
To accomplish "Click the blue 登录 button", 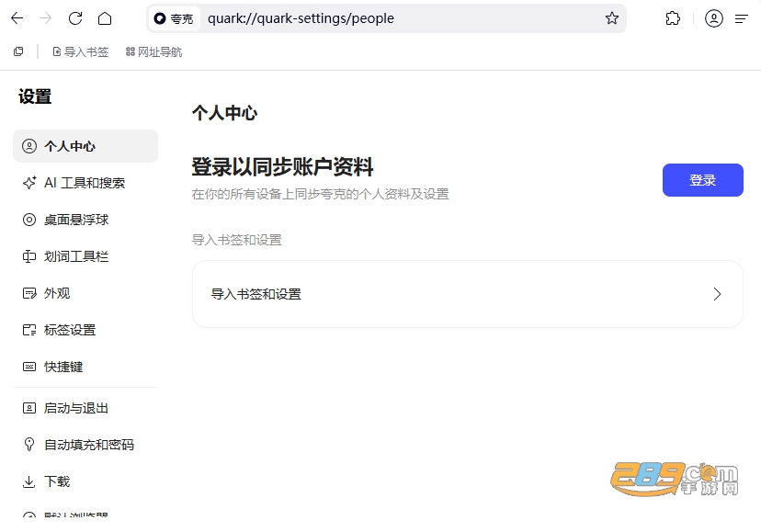I will (703, 180).
